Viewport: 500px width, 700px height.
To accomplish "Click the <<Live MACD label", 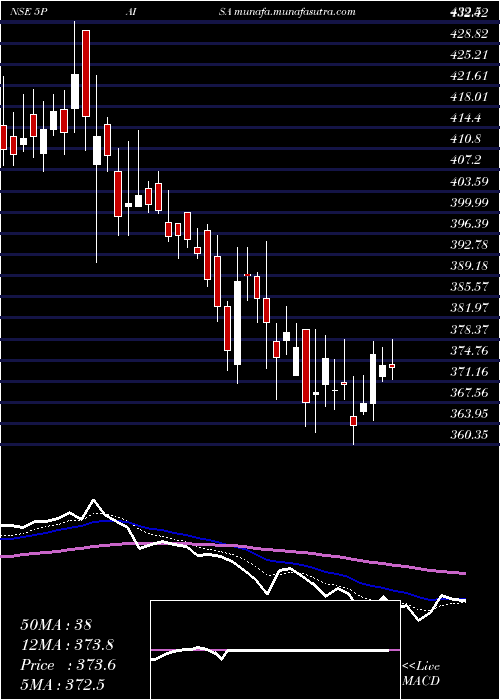I will [421, 673].
